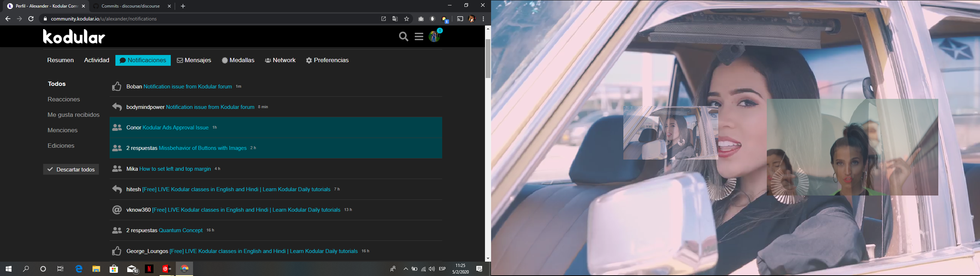The width and height of the screenshot is (980, 276).
Task: Bookmark this page with the star icon
Action: (x=407, y=19)
